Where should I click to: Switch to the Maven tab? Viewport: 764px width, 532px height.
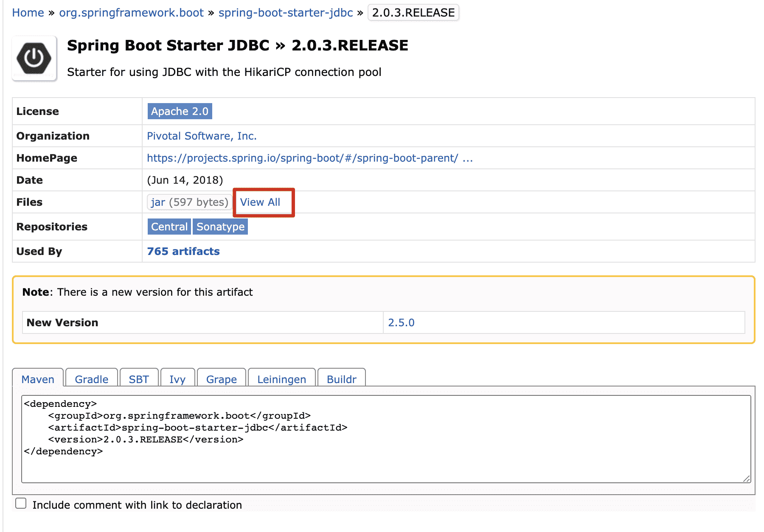[x=38, y=379]
